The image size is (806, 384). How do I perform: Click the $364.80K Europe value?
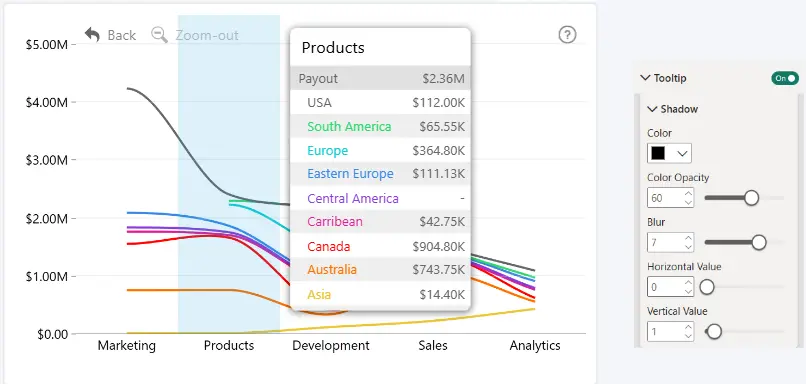pyautogui.click(x=438, y=151)
